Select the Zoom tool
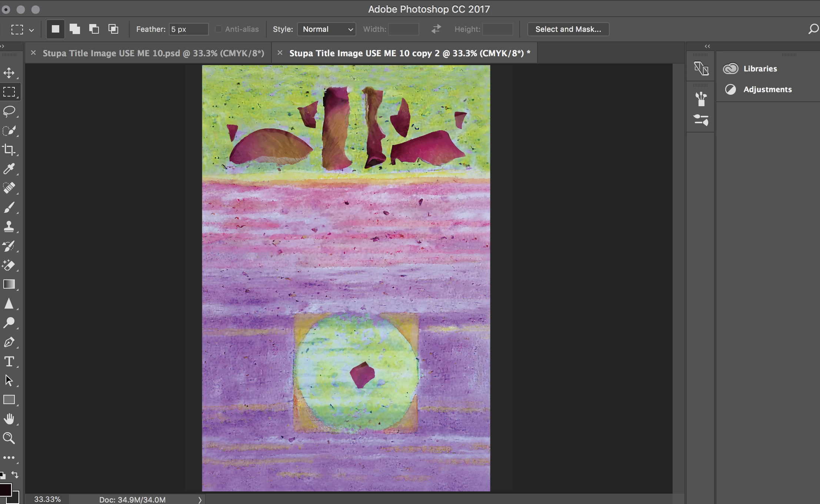 click(x=9, y=438)
